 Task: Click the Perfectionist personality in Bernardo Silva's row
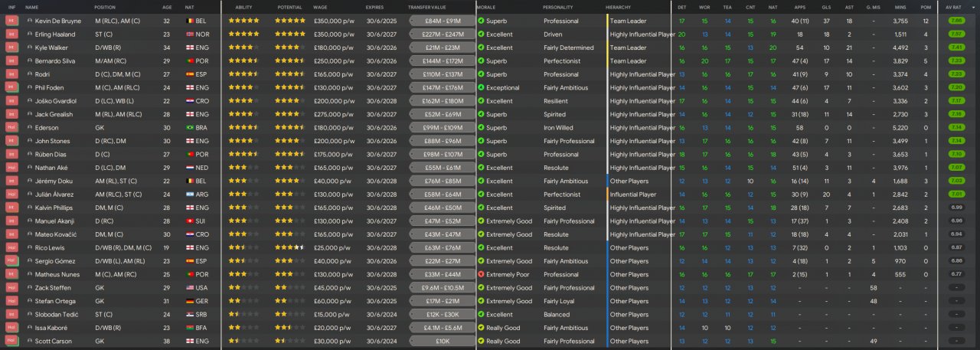(563, 61)
